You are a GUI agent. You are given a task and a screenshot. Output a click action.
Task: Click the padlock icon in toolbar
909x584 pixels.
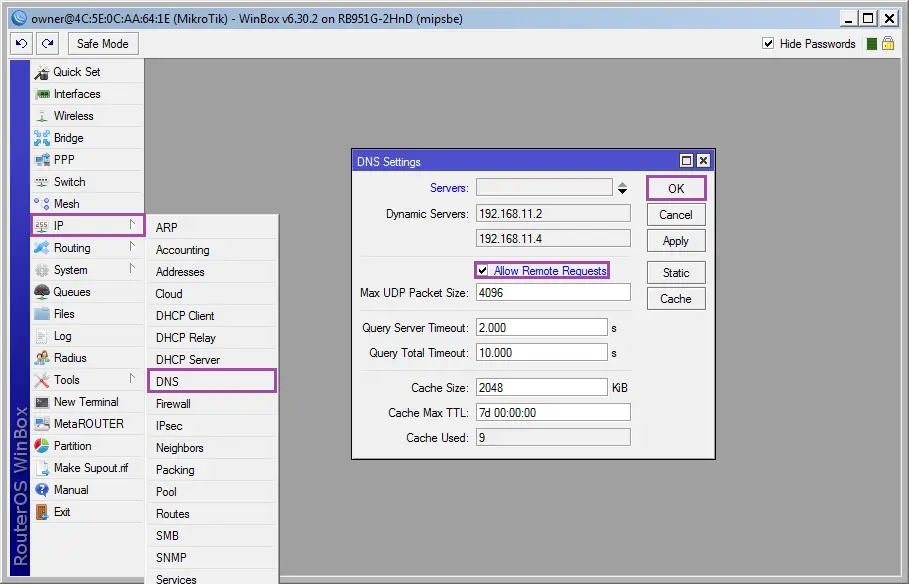point(888,43)
